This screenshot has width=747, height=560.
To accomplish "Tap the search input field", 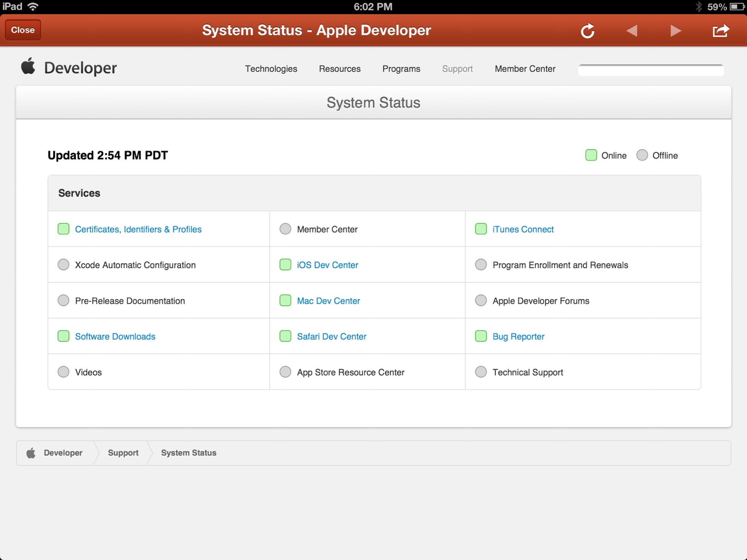I will click(650, 70).
